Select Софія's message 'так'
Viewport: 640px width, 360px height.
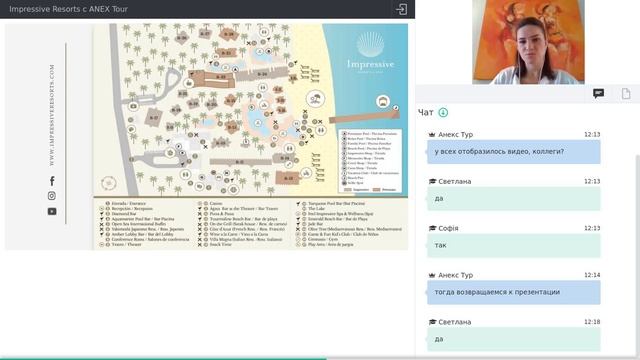pos(513,245)
